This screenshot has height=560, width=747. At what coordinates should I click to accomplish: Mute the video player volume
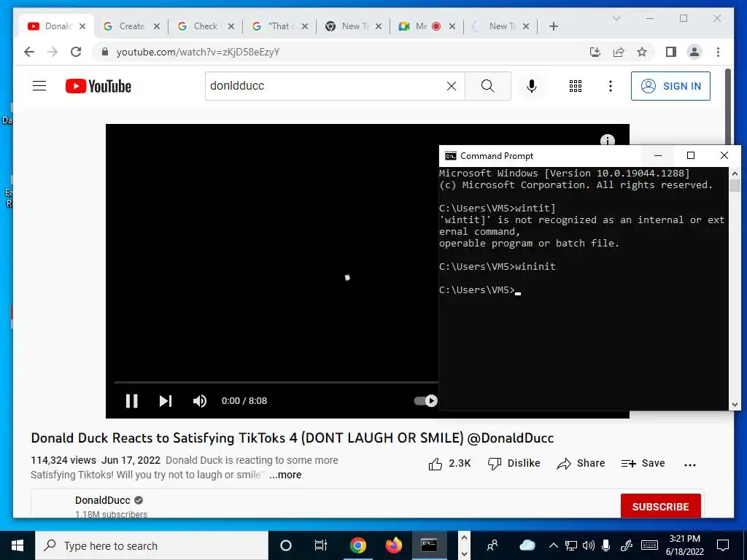[200, 401]
